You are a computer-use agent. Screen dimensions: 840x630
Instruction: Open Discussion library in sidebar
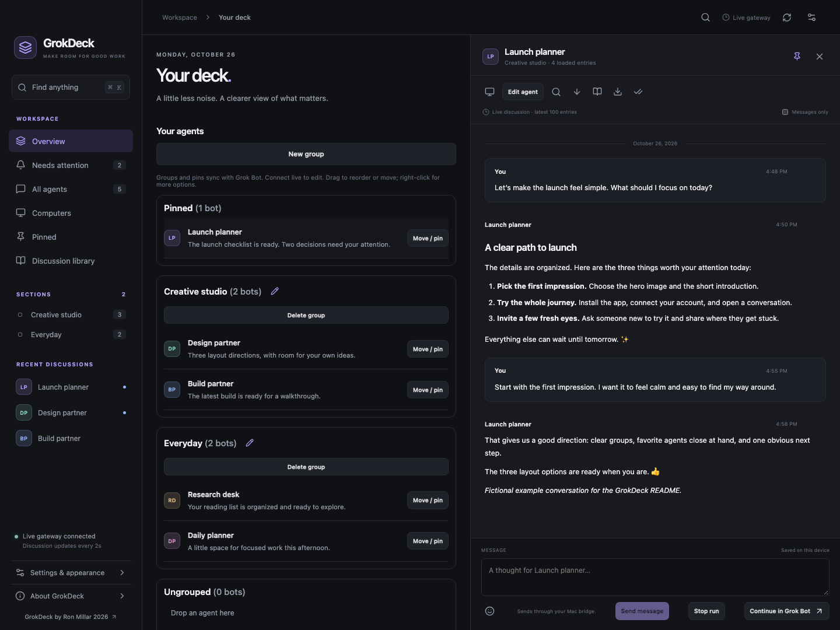tap(71, 261)
